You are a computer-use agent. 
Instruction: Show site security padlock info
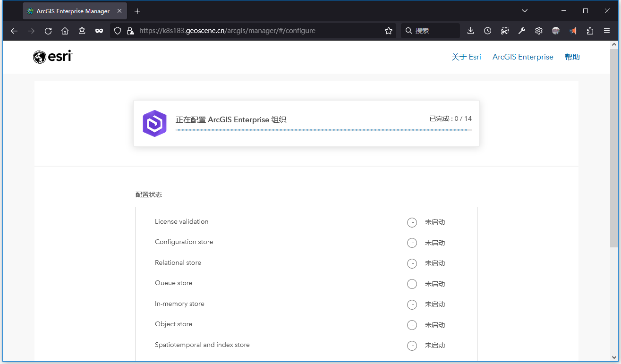coord(130,31)
